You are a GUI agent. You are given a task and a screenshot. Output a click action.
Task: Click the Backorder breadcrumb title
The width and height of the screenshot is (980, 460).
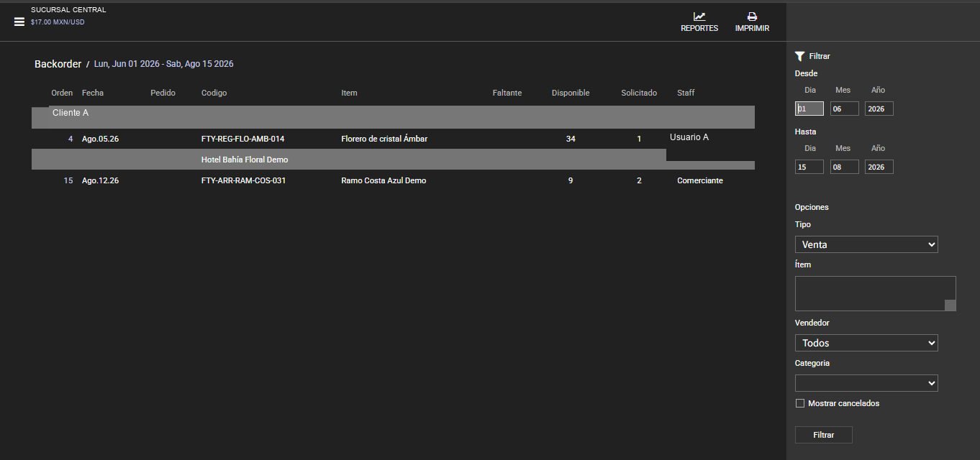click(x=58, y=64)
